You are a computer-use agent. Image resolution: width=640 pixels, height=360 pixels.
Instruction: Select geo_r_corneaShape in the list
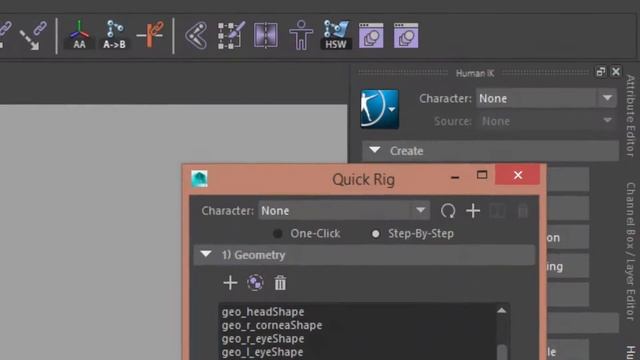(x=272, y=325)
